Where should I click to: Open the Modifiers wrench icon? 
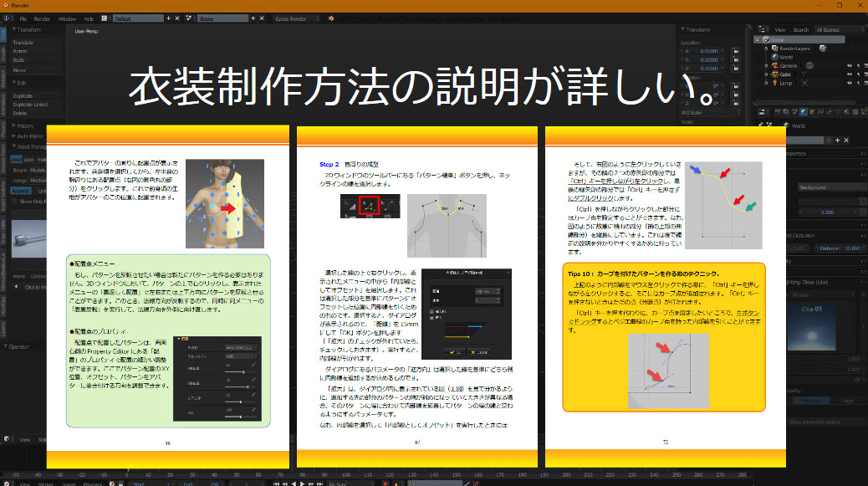point(830,112)
